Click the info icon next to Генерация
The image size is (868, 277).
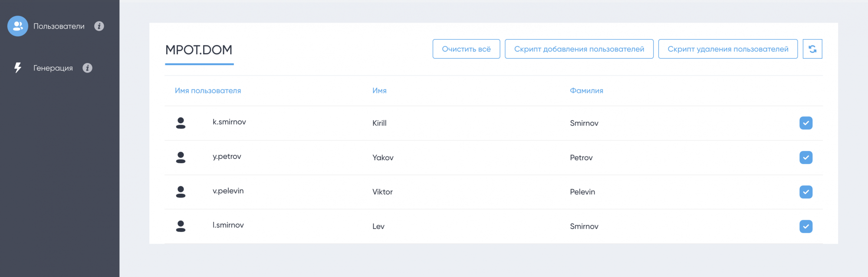(87, 68)
